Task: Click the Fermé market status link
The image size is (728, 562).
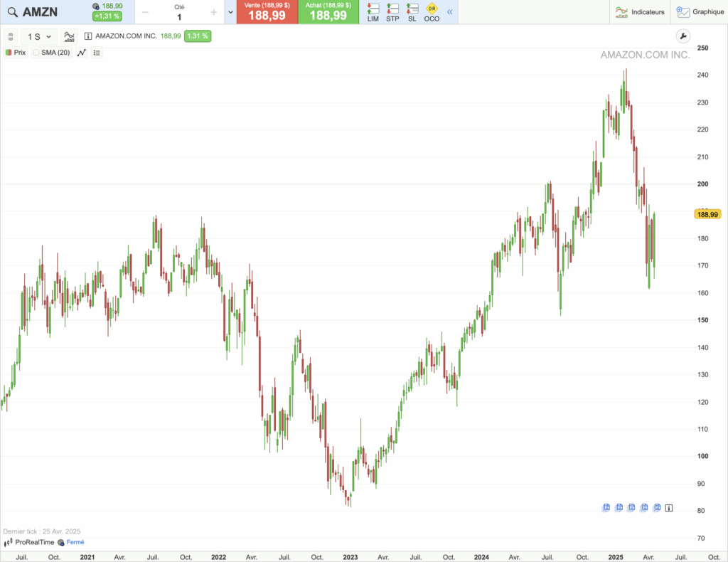Action: [75, 543]
